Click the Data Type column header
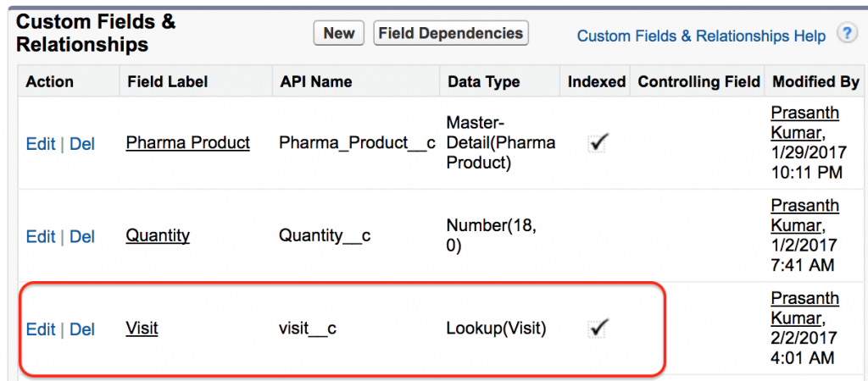Viewport: 868px width, 381px height. point(483,82)
